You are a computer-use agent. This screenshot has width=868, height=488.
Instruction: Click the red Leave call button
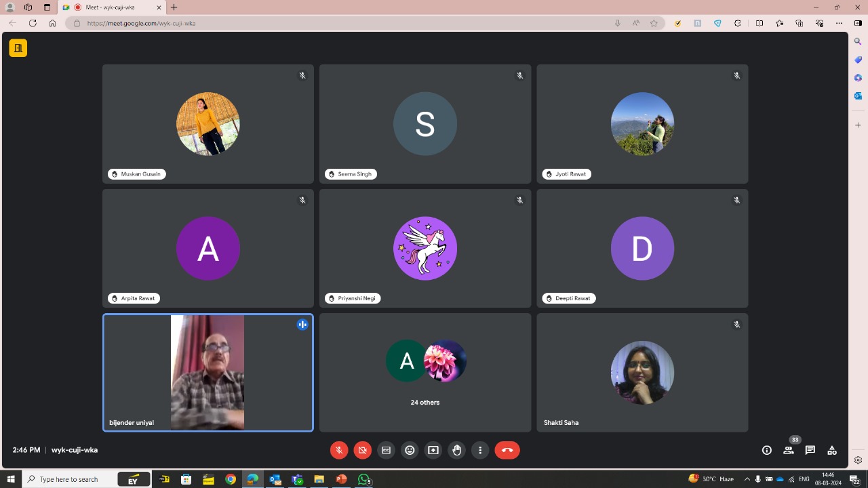507,450
